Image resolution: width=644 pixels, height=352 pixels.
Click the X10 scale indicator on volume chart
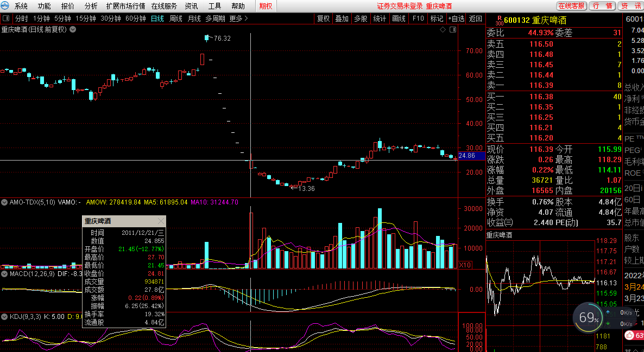(x=465, y=265)
